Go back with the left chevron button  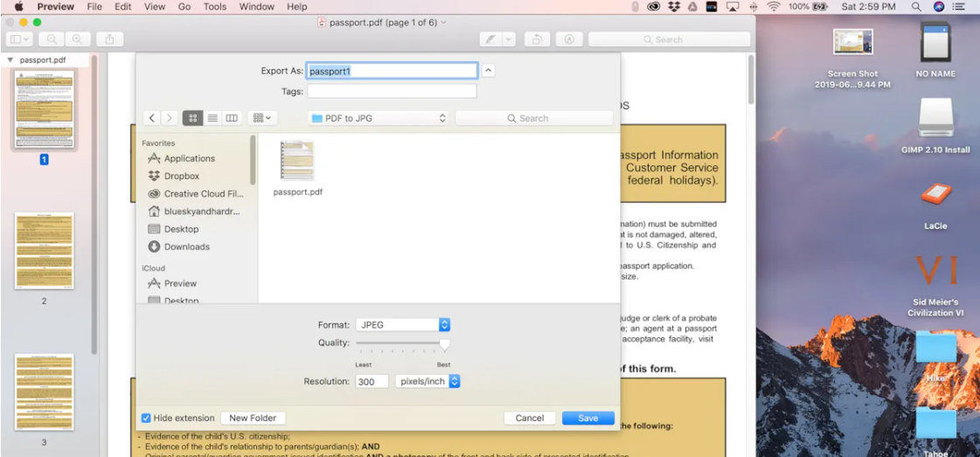(152, 118)
